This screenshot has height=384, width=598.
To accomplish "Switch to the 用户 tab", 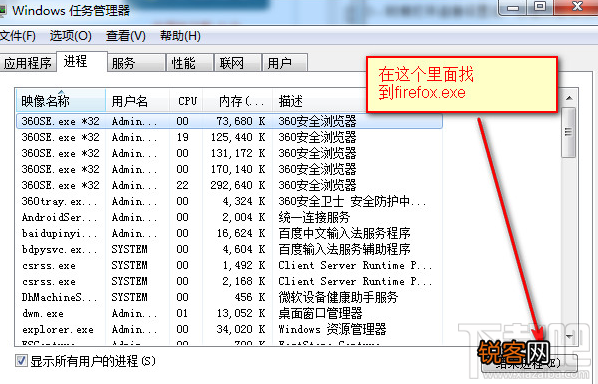I will click(x=285, y=63).
